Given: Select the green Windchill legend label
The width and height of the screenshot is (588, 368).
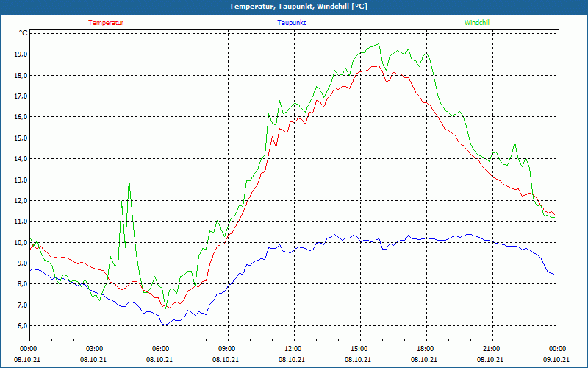Looking at the screenshot, I should click(477, 23).
